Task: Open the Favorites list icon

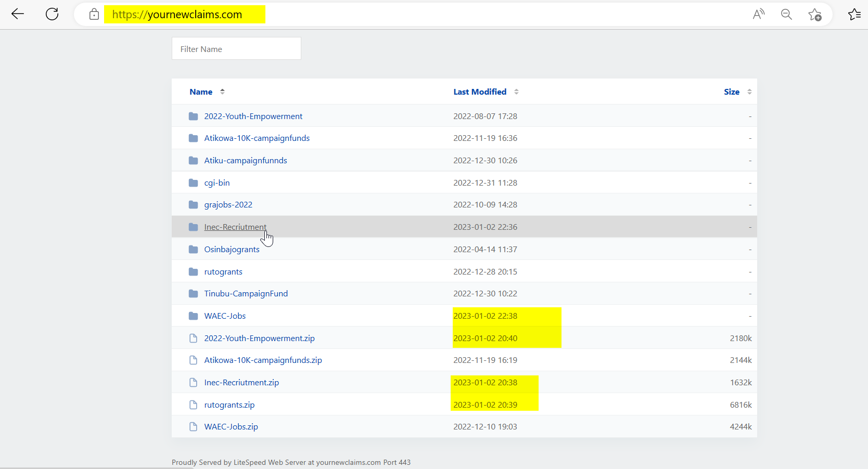Action: 854,15
